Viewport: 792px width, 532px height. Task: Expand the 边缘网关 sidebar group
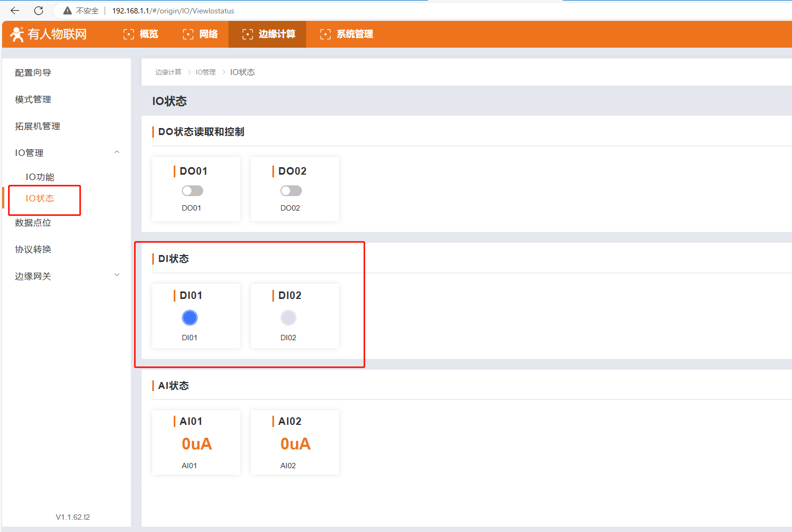(117, 276)
